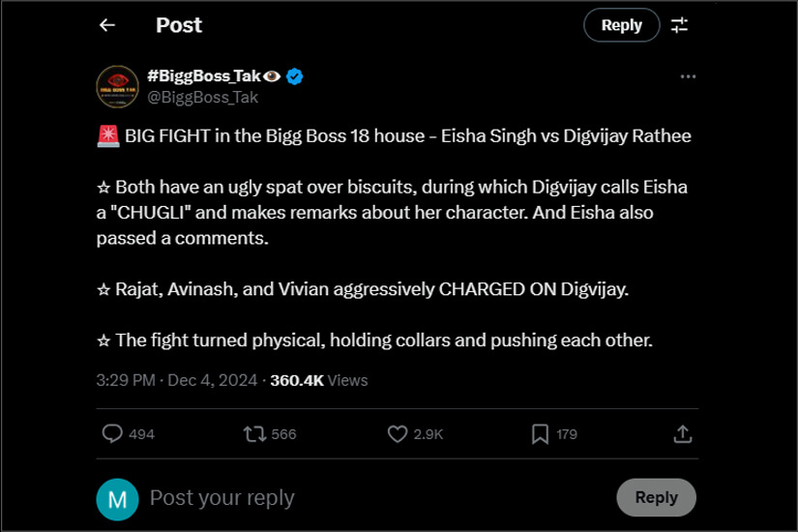The width and height of the screenshot is (798, 532).
Task: Open the BiggBoss_Tak profile picture
Action: [117, 86]
